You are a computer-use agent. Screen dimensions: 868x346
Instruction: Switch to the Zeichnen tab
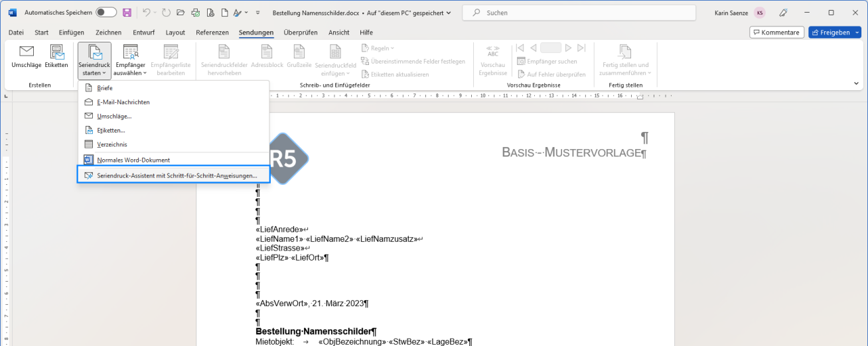(x=108, y=32)
